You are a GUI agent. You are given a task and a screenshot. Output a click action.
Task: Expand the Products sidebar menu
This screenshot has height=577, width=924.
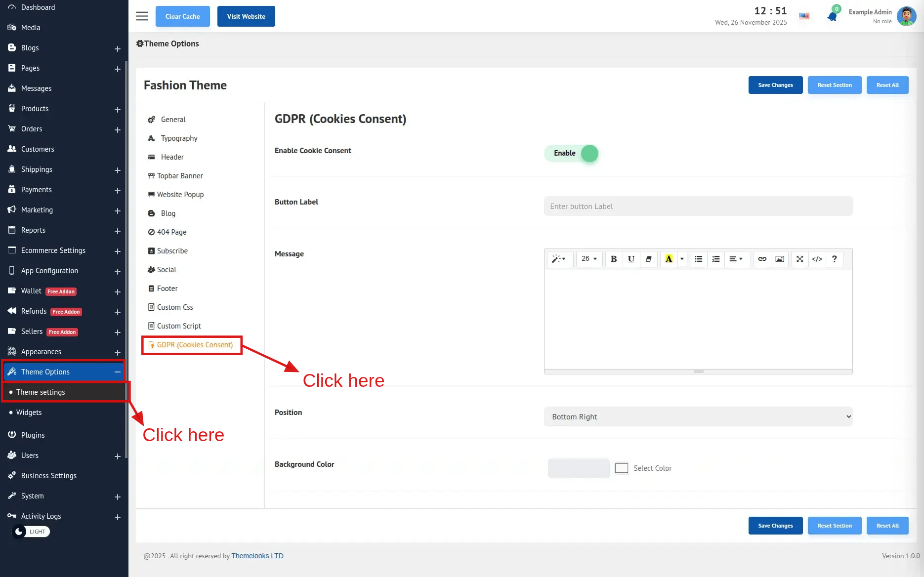[x=117, y=109]
